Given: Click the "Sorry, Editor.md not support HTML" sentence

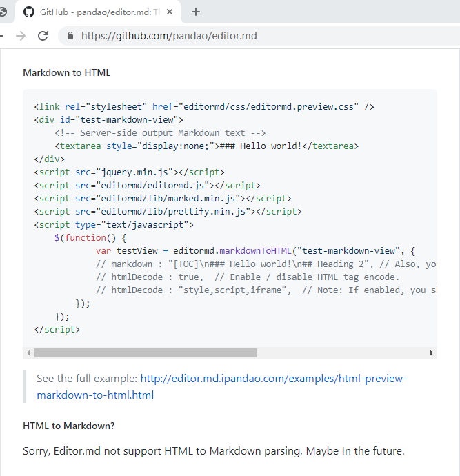Looking at the screenshot, I should click(x=214, y=451).
